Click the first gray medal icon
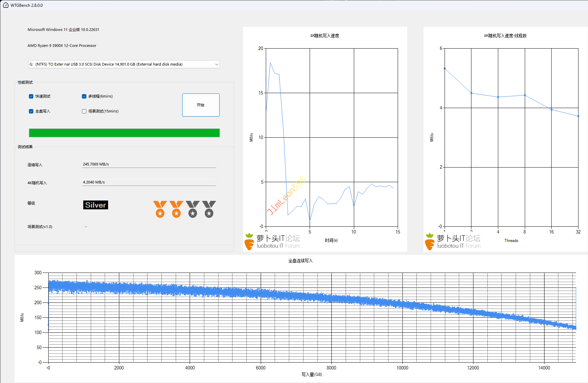The width and height of the screenshot is (588, 383). click(193, 209)
